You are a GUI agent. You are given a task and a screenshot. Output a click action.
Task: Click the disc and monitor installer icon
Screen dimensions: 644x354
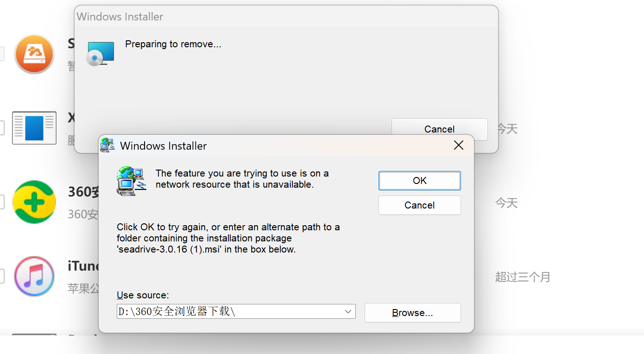pos(101,53)
